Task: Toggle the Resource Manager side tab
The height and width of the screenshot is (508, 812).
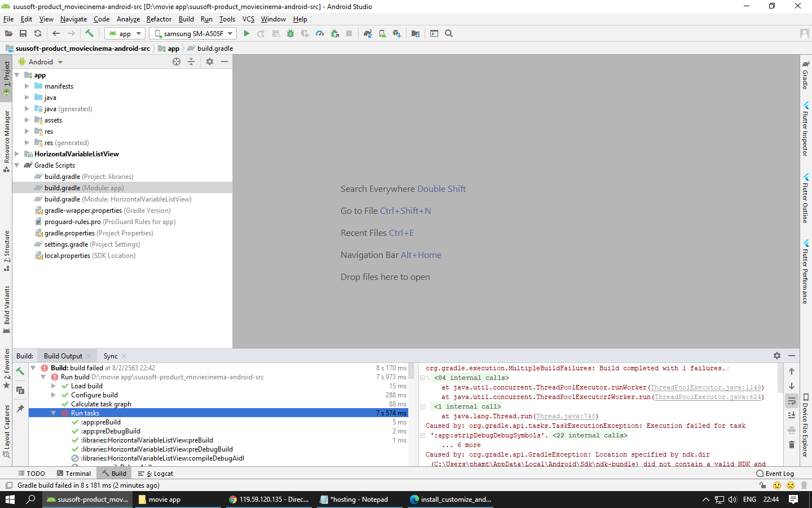Action: (7, 141)
